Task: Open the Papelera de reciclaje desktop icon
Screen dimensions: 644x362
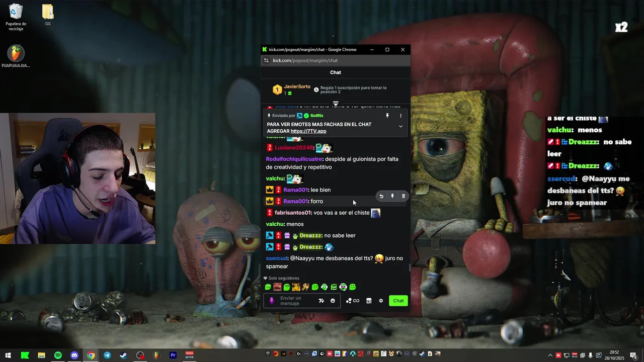Action: (16, 17)
